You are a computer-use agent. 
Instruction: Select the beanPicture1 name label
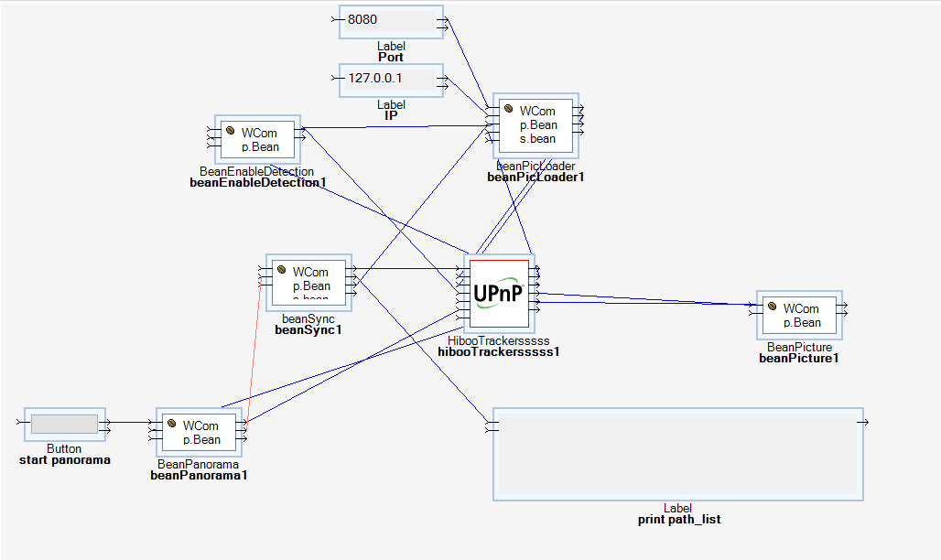click(x=798, y=359)
